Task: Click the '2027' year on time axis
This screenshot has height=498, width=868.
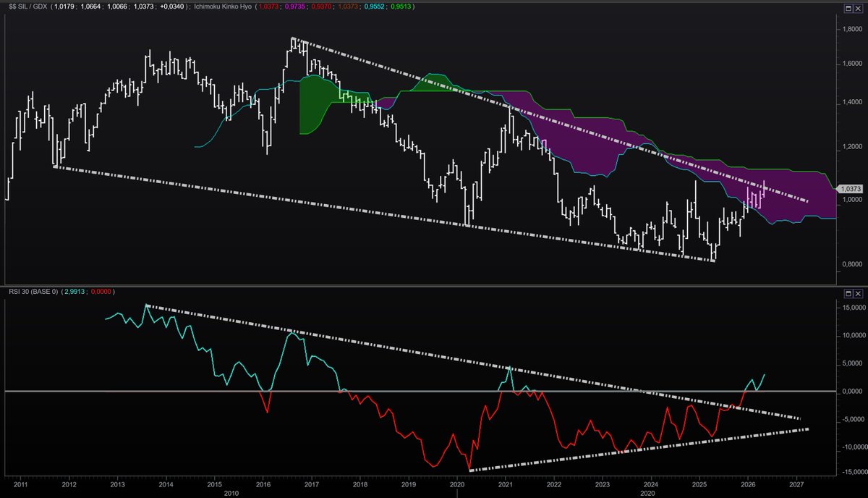Action: coord(796,484)
